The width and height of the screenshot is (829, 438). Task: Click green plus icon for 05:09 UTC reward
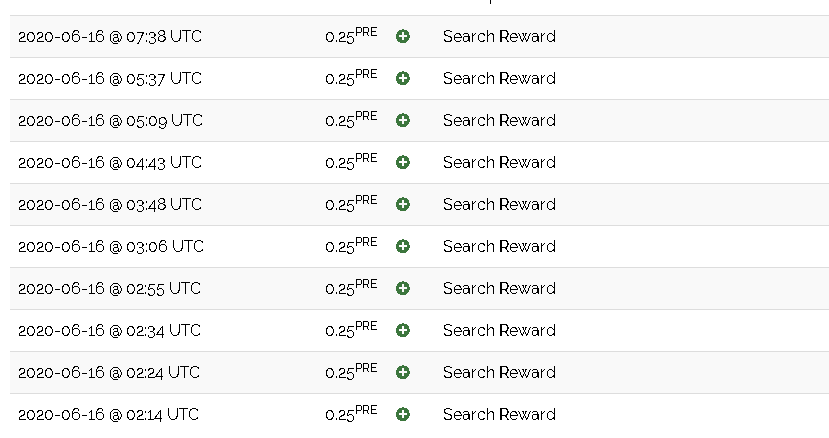tap(403, 121)
